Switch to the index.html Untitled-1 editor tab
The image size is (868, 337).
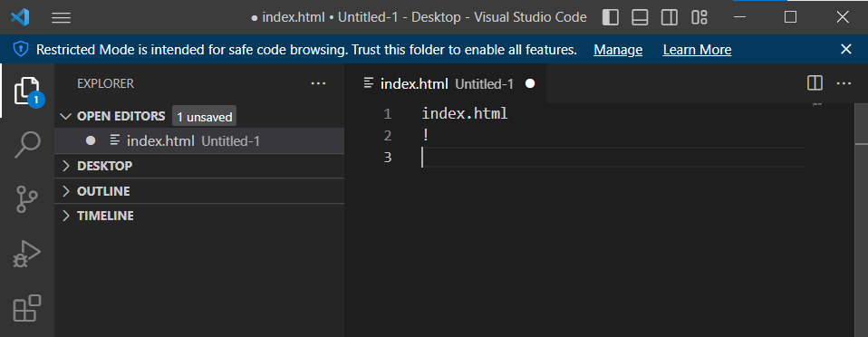click(x=446, y=83)
